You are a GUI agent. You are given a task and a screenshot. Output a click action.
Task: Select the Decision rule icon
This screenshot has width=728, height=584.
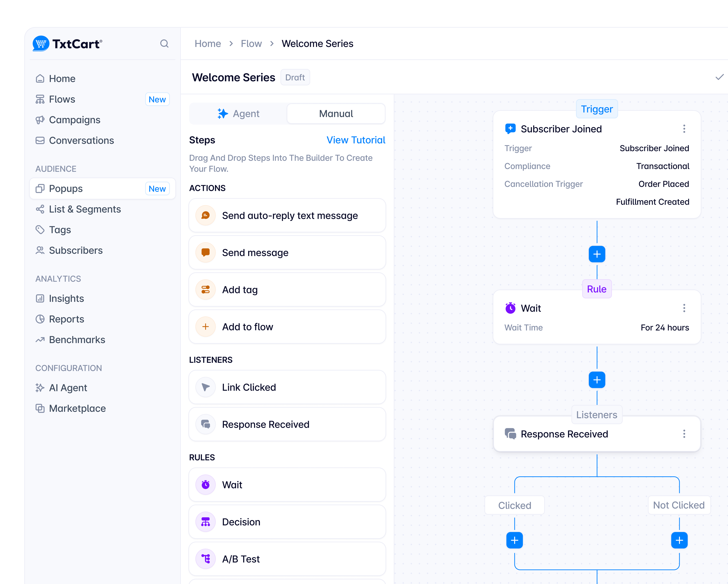coord(206,522)
